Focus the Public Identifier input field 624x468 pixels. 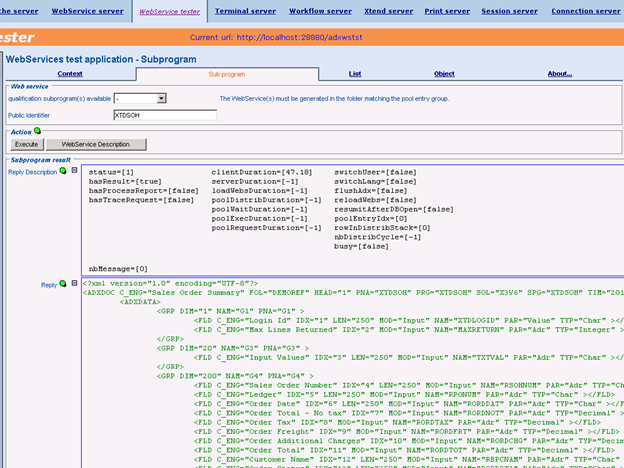pos(165,115)
